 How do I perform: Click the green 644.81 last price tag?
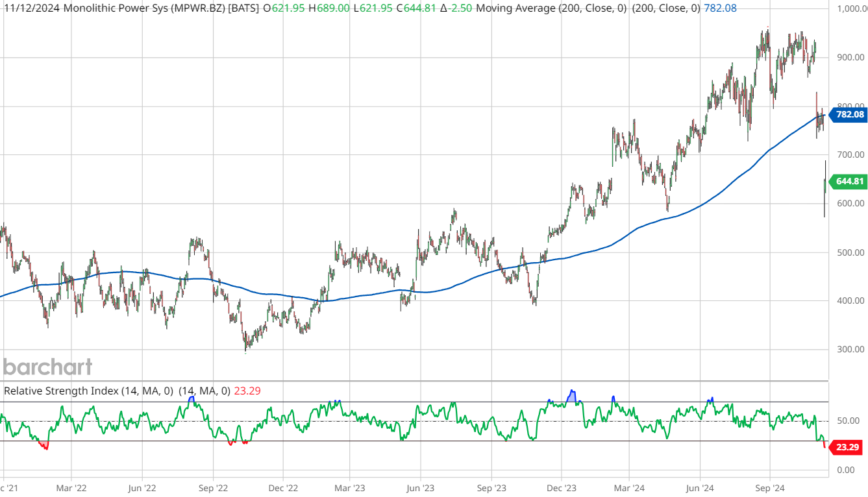coord(849,181)
